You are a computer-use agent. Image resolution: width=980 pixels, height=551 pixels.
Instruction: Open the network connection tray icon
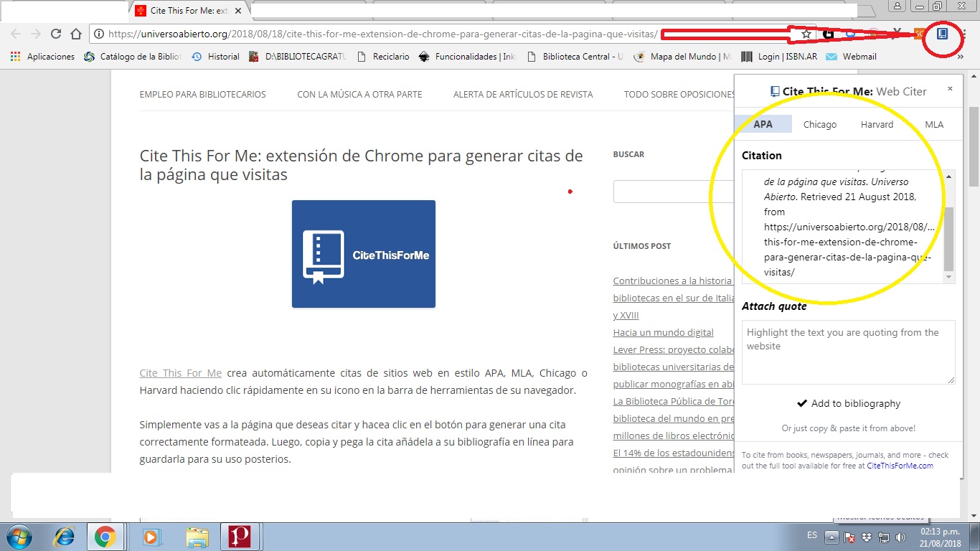(x=884, y=537)
